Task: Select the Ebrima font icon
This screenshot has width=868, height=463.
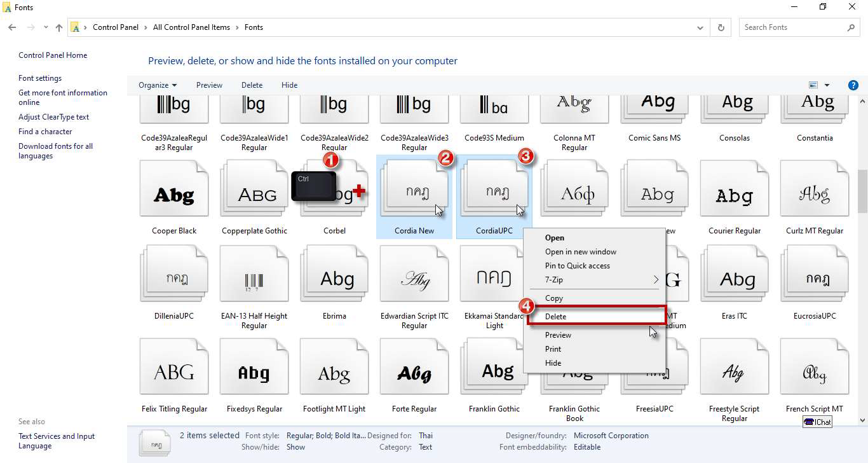Action: pos(334,277)
